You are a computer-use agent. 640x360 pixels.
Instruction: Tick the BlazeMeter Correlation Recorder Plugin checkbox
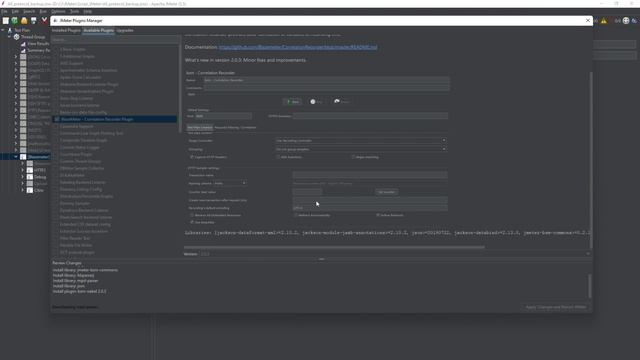tap(57, 119)
